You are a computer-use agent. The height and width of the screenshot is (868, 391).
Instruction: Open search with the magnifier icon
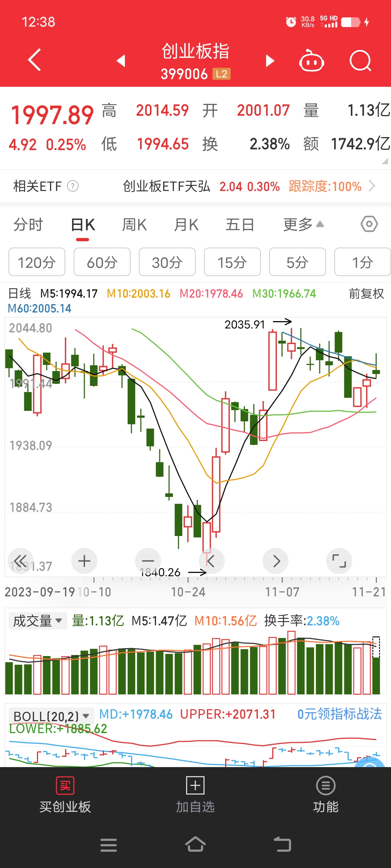[361, 60]
